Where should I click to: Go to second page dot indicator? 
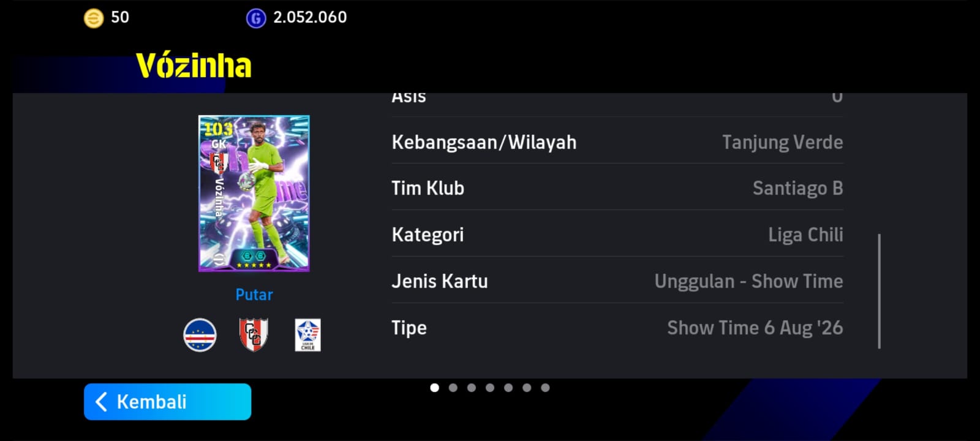click(453, 388)
